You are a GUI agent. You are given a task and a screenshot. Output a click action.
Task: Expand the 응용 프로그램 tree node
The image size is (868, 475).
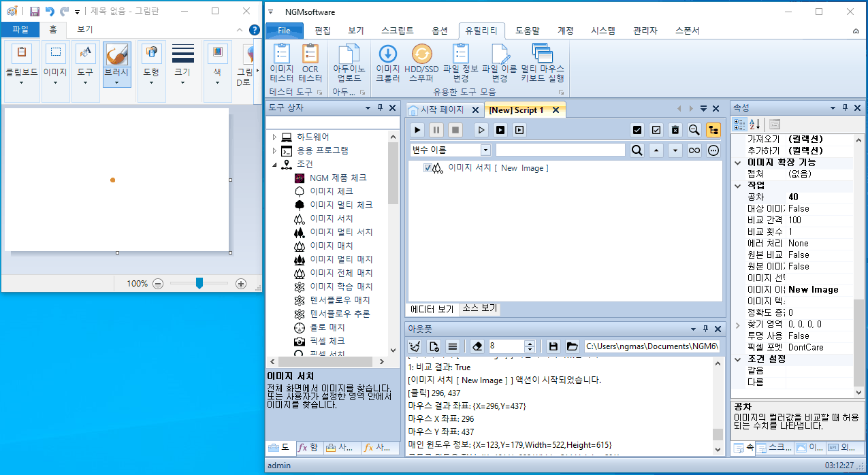click(x=274, y=150)
